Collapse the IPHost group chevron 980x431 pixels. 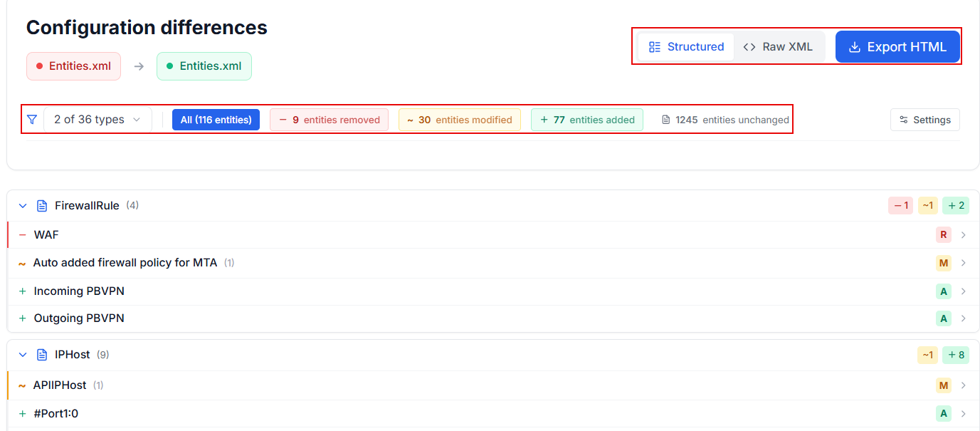point(23,355)
